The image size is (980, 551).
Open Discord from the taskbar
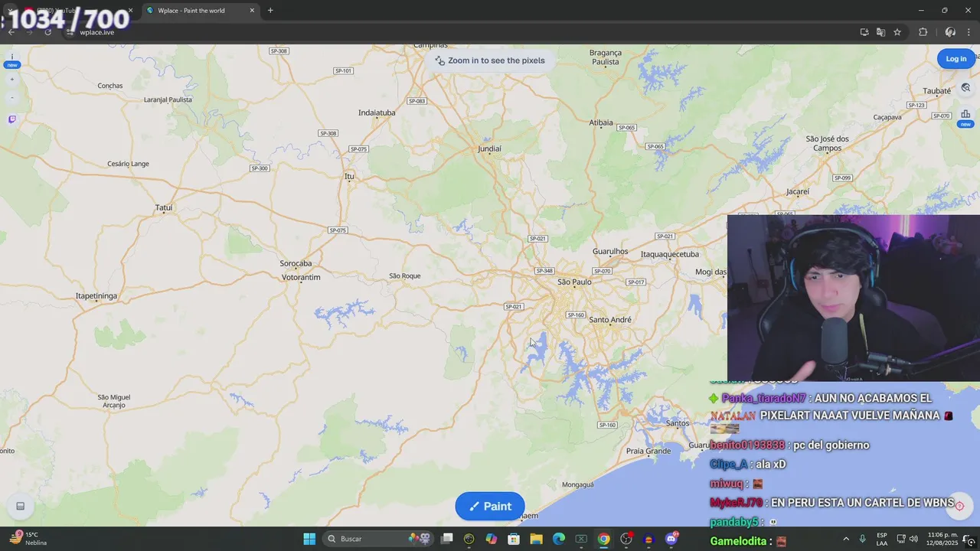(x=672, y=539)
